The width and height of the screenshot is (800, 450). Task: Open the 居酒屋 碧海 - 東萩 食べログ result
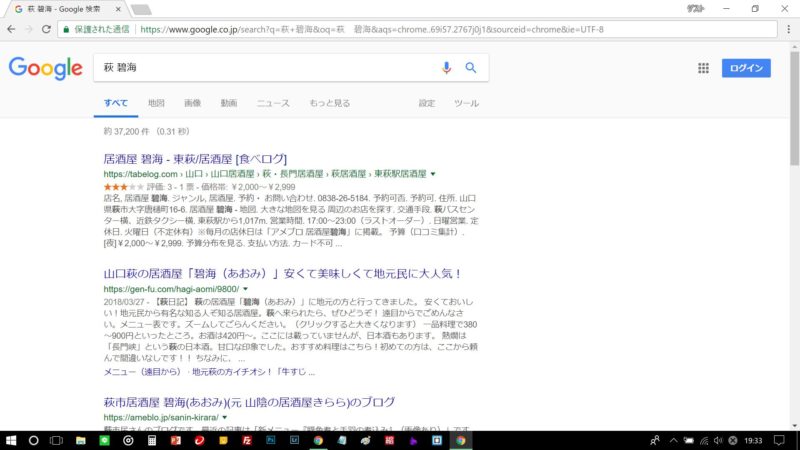tap(195, 159)
